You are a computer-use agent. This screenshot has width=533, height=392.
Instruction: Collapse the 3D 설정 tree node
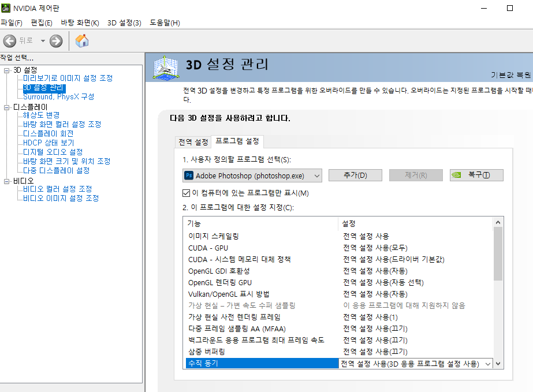click(6, 70)
